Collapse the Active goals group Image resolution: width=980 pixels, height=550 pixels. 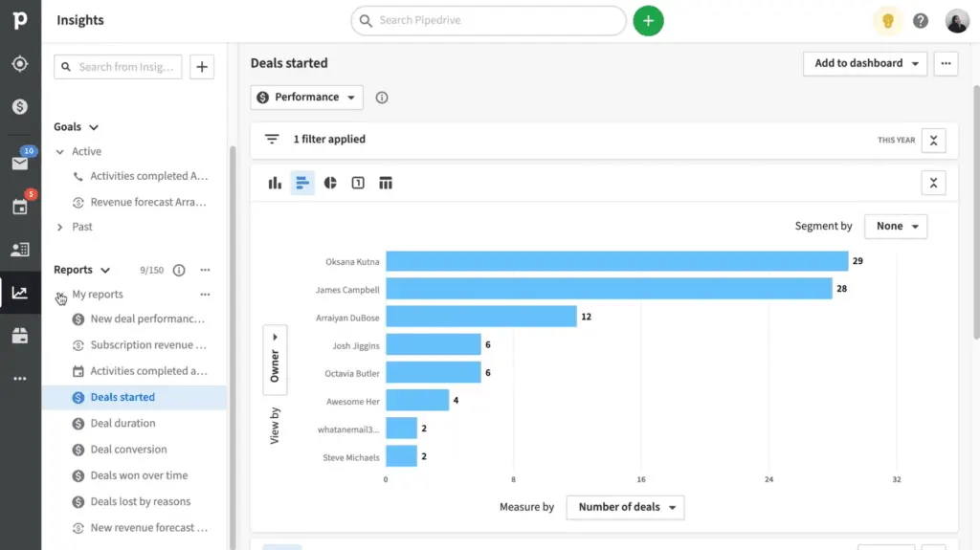click(x=60, y=152)
